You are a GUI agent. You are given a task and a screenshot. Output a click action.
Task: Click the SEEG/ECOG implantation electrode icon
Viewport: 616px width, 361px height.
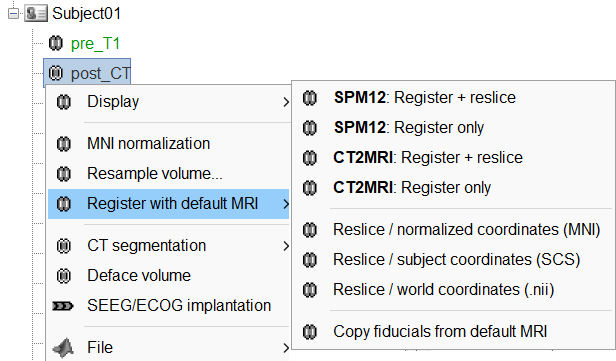tap(63, 306)
